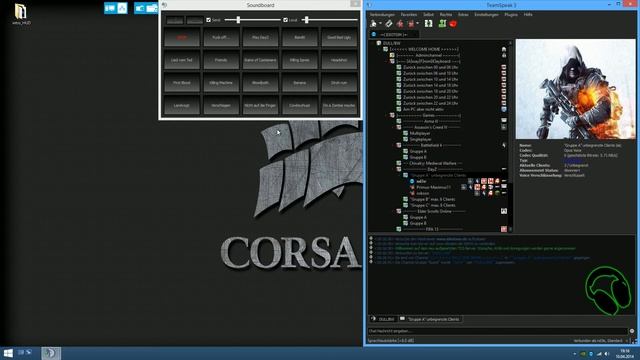
Task: Click the third blue icon at the desktop top
Action: click(140, 8)
